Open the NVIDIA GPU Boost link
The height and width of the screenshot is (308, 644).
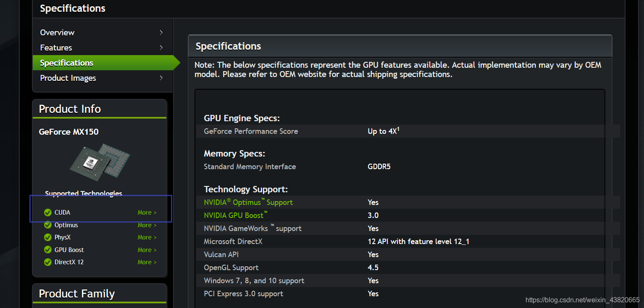(236, 215)
